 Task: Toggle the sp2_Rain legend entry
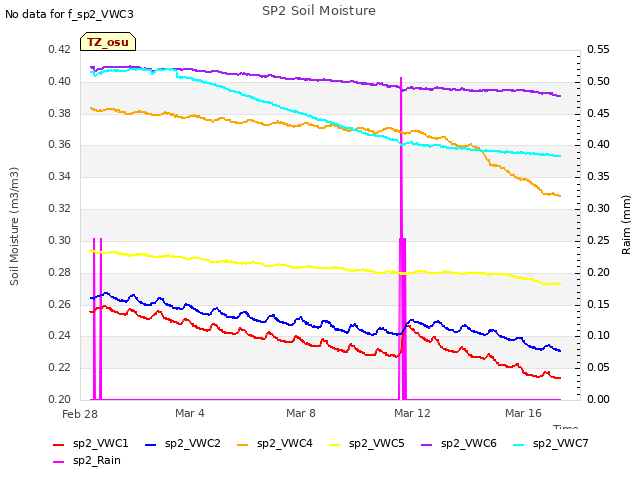point(87,461)
